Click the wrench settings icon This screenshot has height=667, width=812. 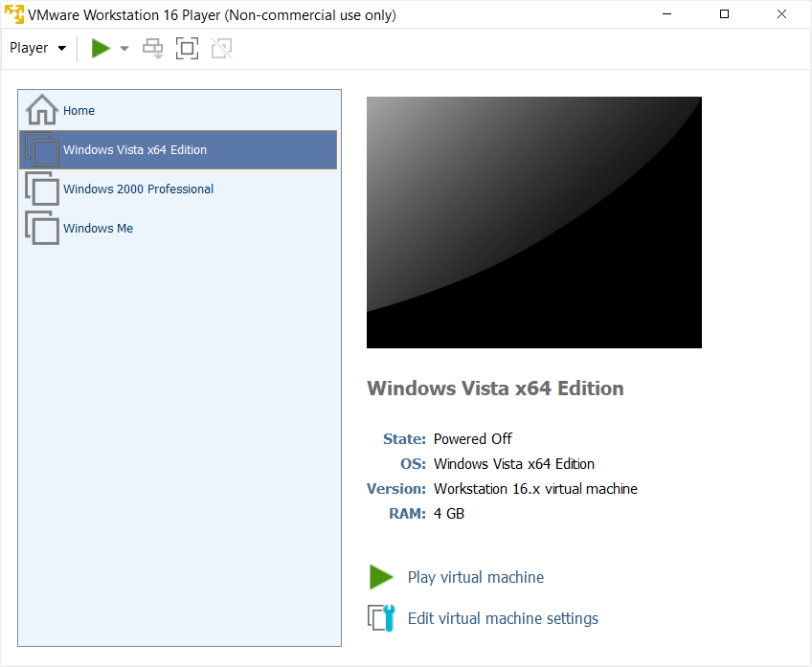coord(381,618)
